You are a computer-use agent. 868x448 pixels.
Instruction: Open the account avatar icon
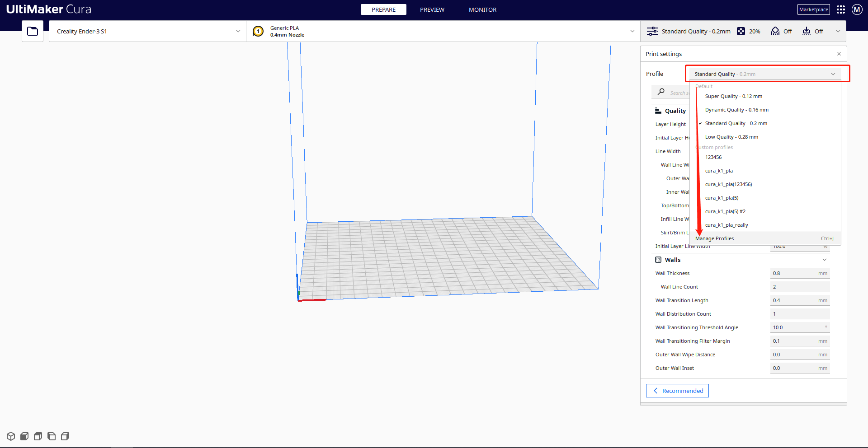(857, 9)
